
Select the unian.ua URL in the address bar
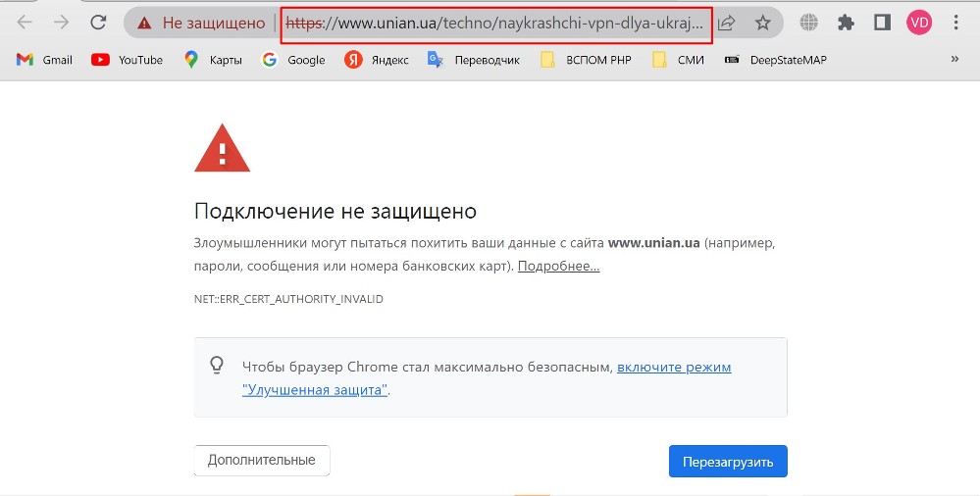click(496, 24)
